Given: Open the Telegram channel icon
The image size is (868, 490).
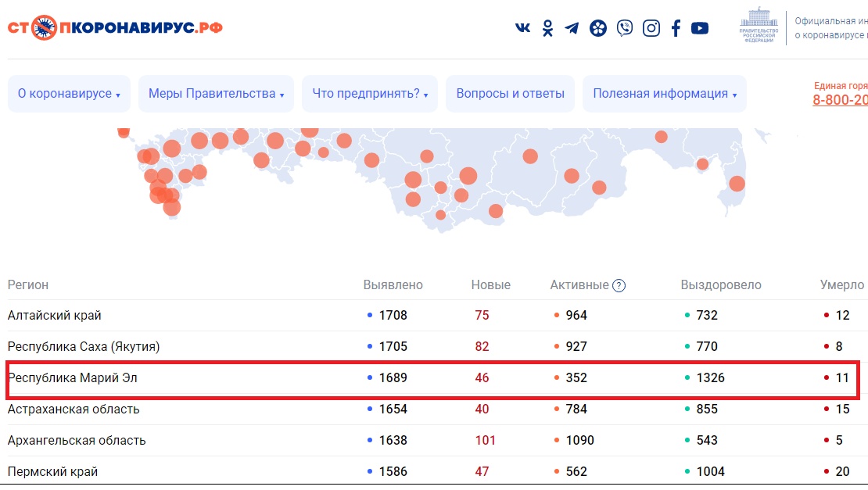Looking at the screenshot, I should pyautogui.click(x=572, y=28).
